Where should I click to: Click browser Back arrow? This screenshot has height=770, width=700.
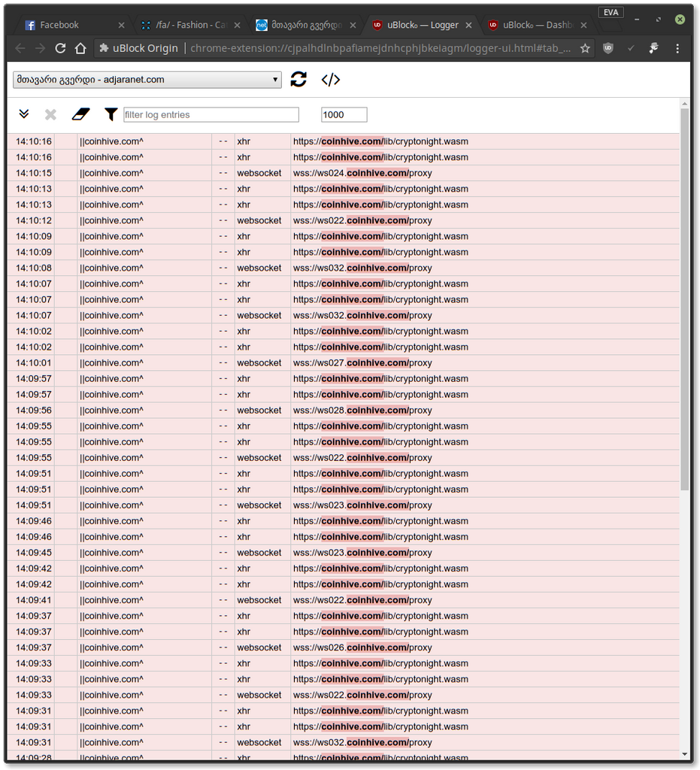click(20, 48)
